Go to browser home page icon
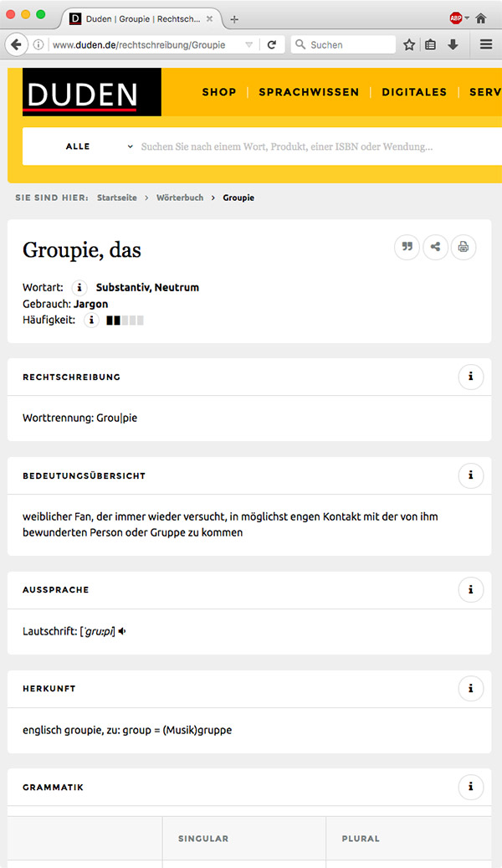The height and width of the screenshot is (868, 502). pos(481,18)
